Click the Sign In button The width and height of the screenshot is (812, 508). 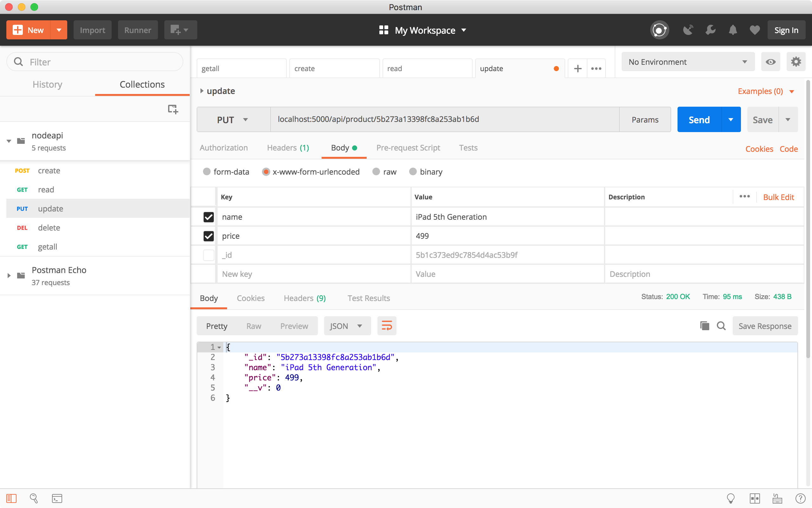point(786,30)
